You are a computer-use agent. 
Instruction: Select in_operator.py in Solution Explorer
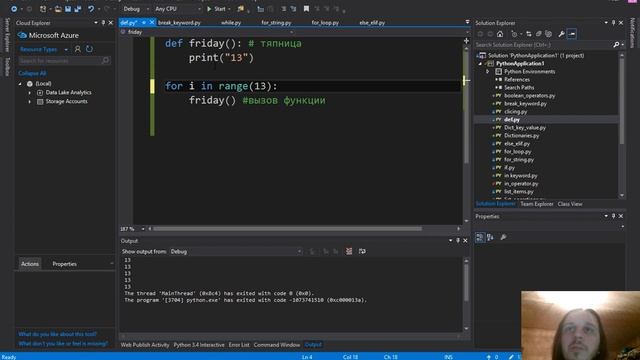click(521, 183)
